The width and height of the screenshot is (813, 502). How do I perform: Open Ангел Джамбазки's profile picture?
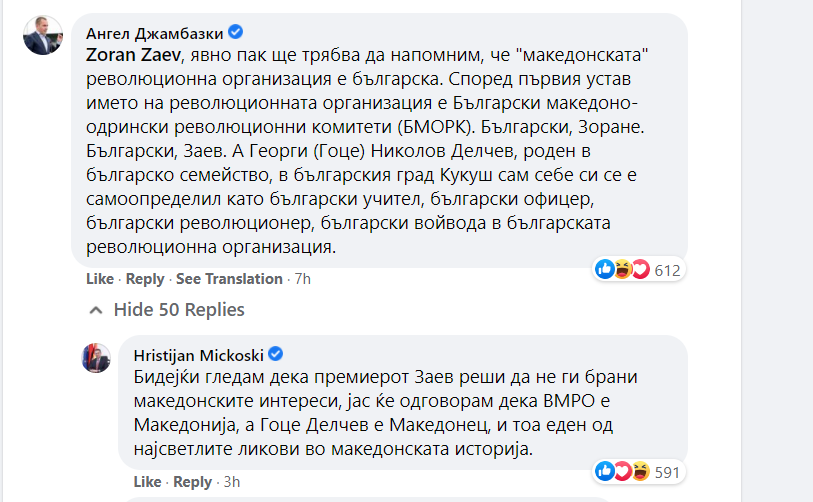(42, 37)
